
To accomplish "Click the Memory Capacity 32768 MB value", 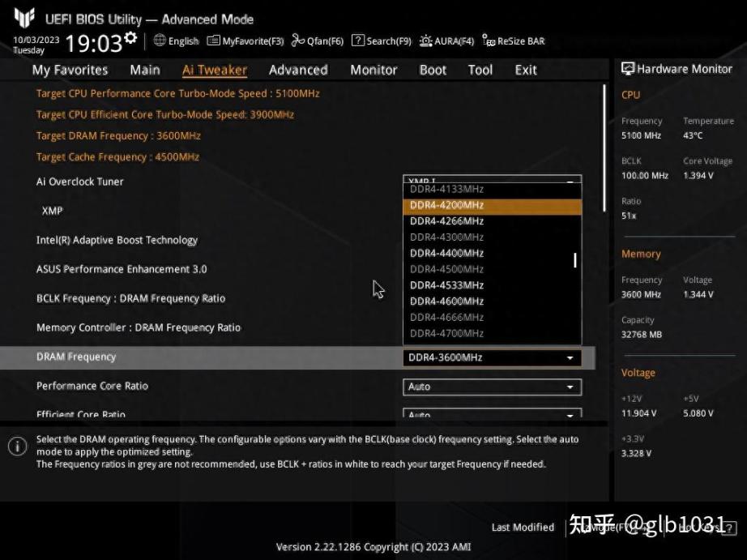I will 642,335.
